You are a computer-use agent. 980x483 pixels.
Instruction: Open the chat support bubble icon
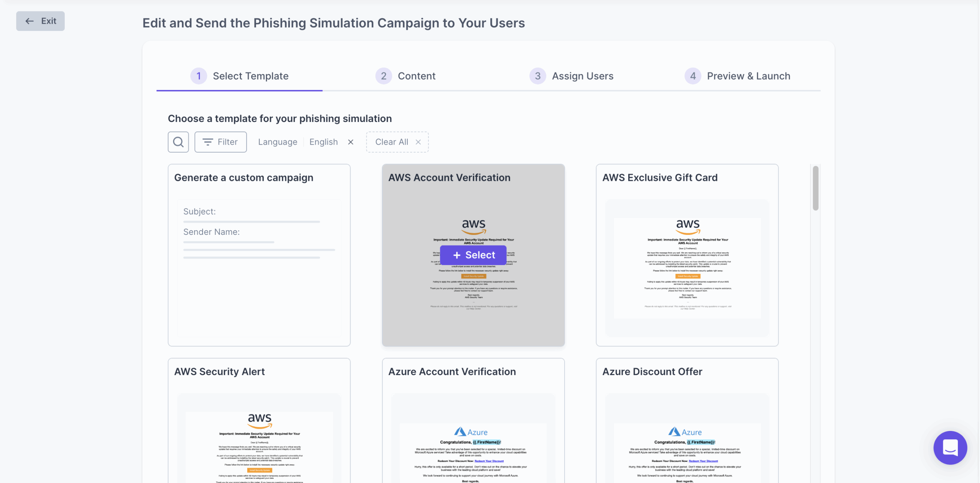(950, 447)
